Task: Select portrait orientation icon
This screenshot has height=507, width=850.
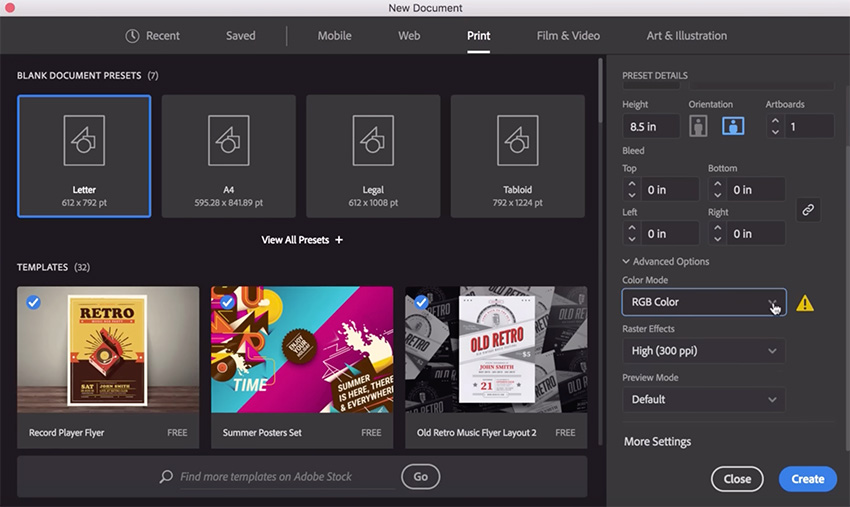Action: click(699, 126)
